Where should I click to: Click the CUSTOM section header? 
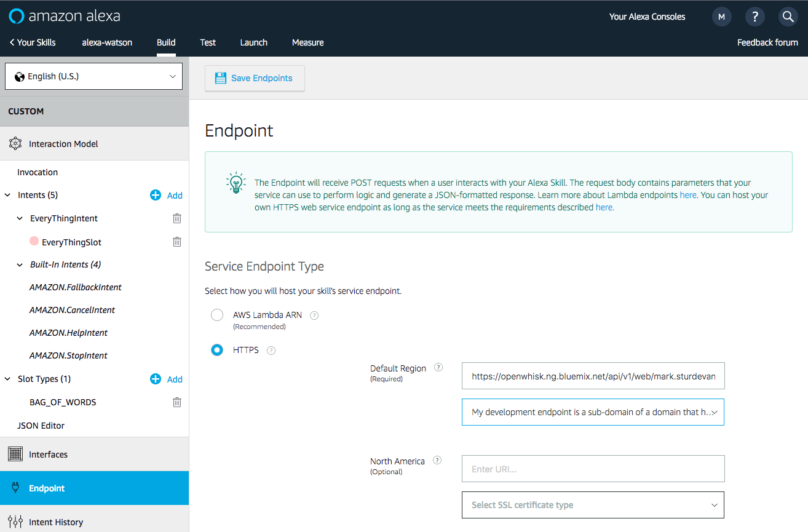(94, 111)
